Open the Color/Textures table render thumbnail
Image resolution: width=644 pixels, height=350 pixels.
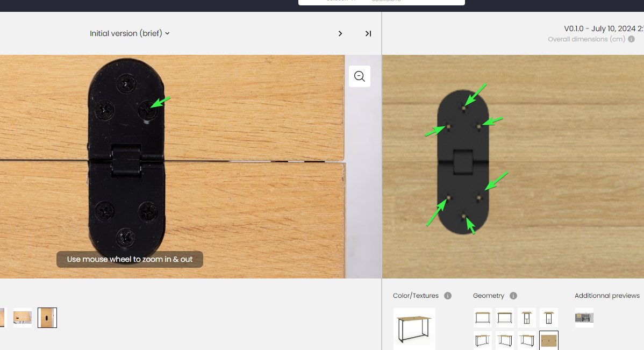tap(414, 329)
